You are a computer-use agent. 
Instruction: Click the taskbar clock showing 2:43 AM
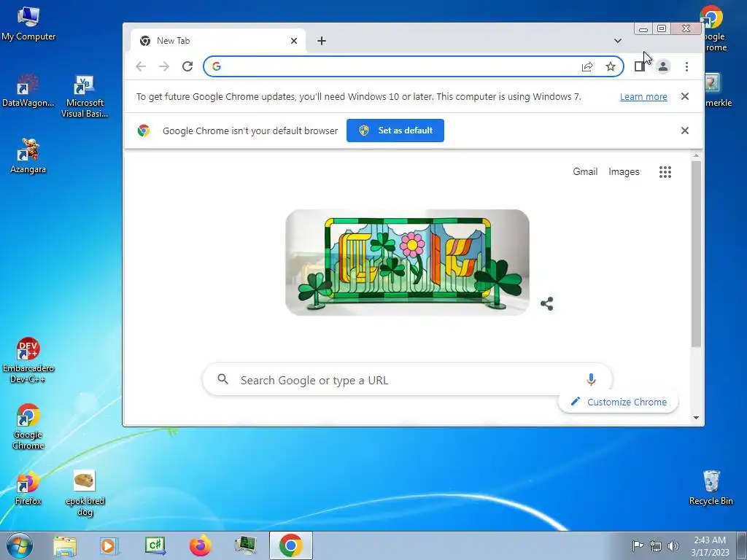point(710,546)
